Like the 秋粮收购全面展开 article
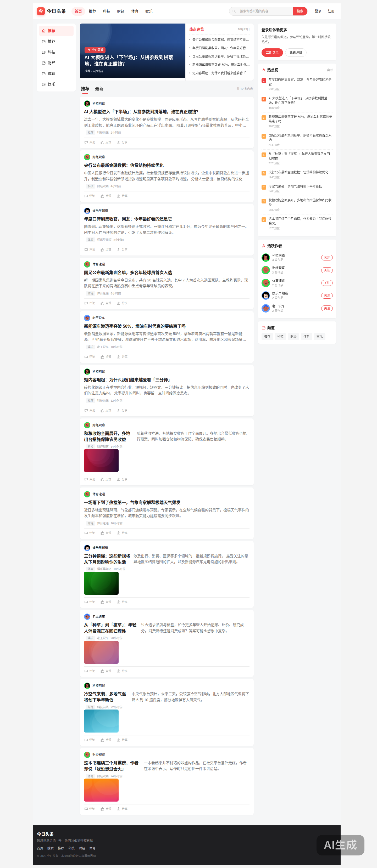Image resolution: width=377 pixels, height=868 pixels. click(x=106, y=479)
